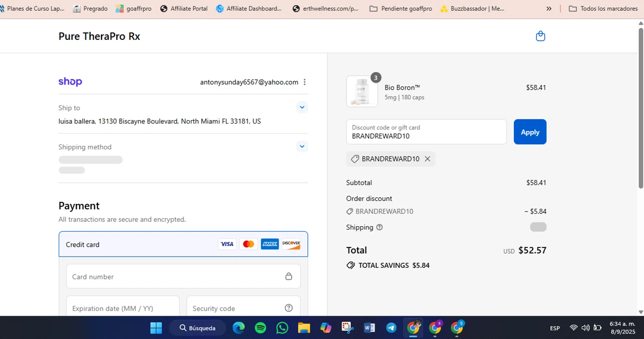Screen dimensions: 644x339
Task: Open Telegram from the taskbar
Action: (x=391, y=328)
